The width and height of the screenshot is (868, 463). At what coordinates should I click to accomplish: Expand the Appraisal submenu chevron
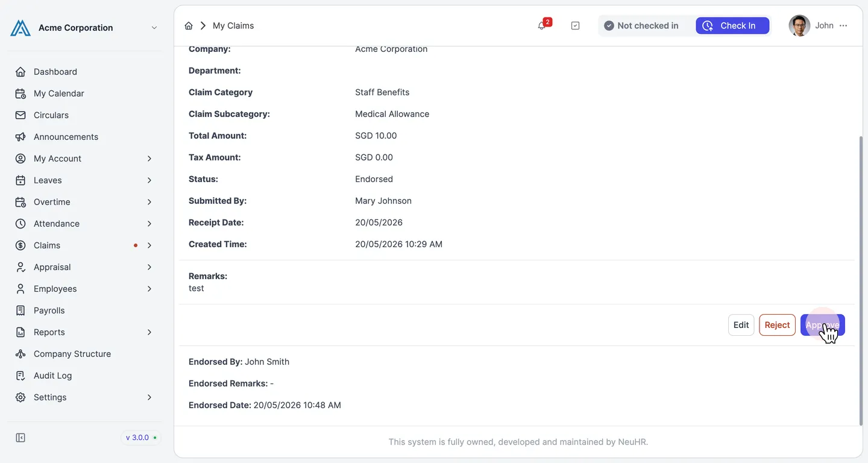pos(149,267)
